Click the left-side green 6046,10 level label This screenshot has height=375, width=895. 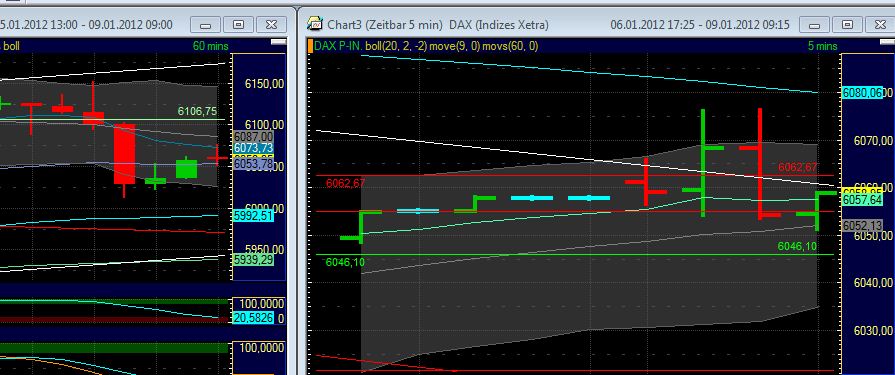coord(345,262)
